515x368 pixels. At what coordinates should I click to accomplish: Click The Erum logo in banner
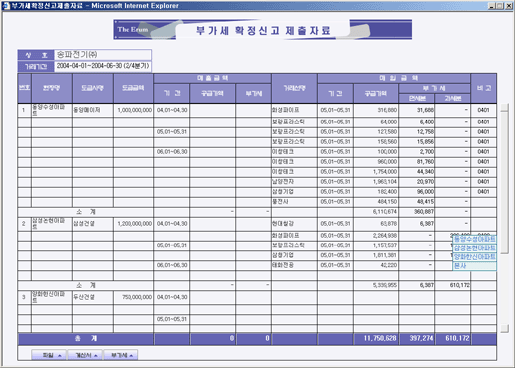[133, 29]
